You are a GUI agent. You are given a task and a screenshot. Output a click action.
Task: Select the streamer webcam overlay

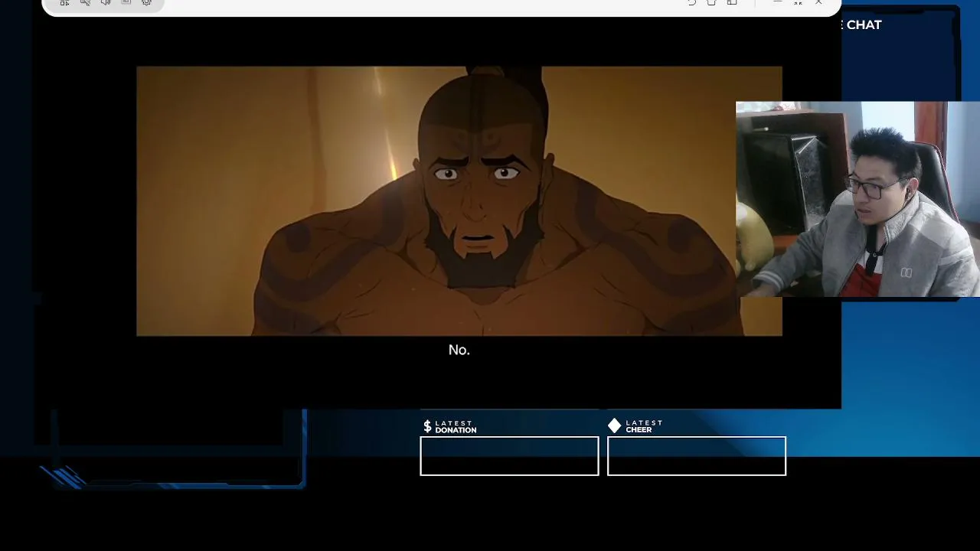[x=857, y=199]
